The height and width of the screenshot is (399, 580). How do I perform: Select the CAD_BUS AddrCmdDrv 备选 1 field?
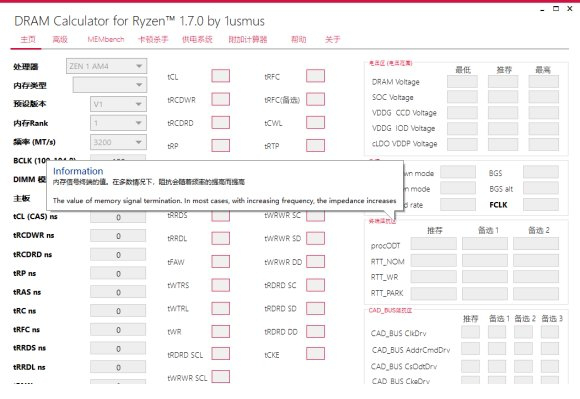497,348
